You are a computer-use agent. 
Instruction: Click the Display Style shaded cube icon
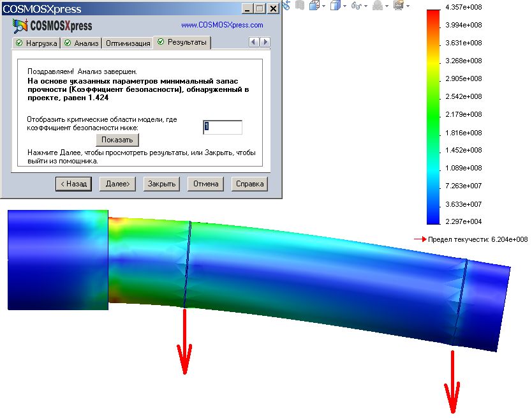click(x=335, y=6)
